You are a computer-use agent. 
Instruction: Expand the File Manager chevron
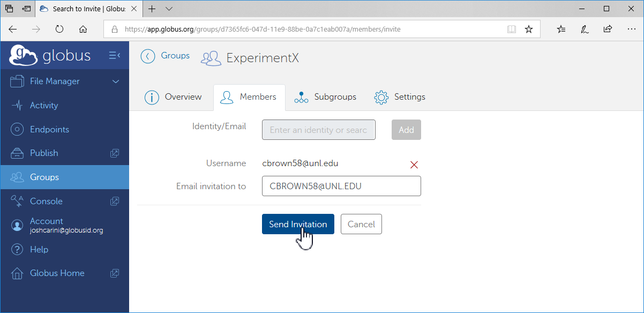coord(116,81)
